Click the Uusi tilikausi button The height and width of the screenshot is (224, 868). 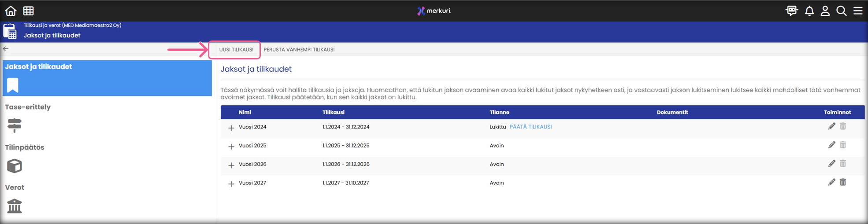pyautogui.click(x=236, y=50)
